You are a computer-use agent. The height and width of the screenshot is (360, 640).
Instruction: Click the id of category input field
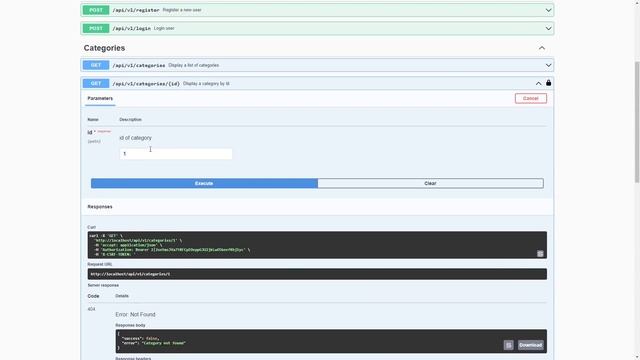pyautogui.click(x=176, y=154)
